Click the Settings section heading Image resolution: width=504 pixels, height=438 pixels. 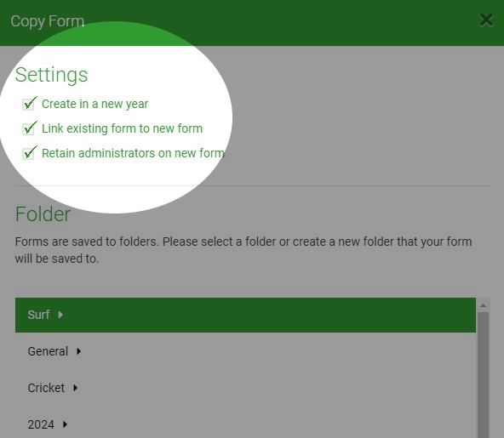tap(51, 75)
